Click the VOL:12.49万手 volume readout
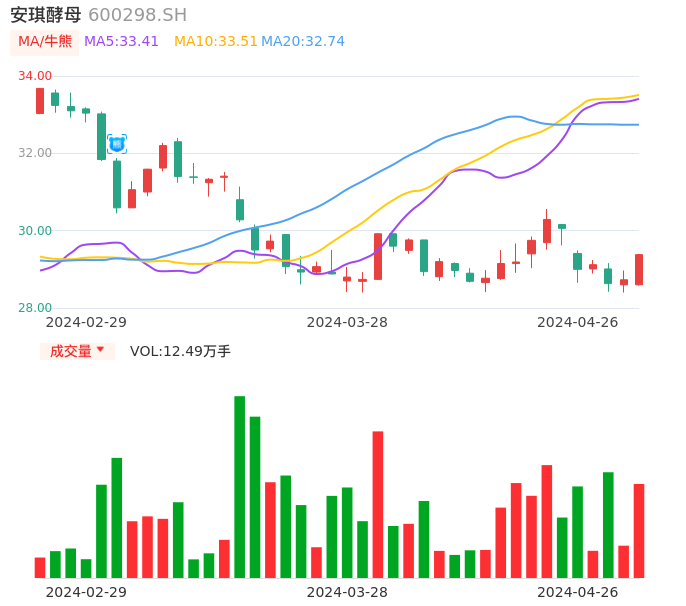The height and width of the screenshot is (606, 686). pyautogui.click(x=180, y=351)
